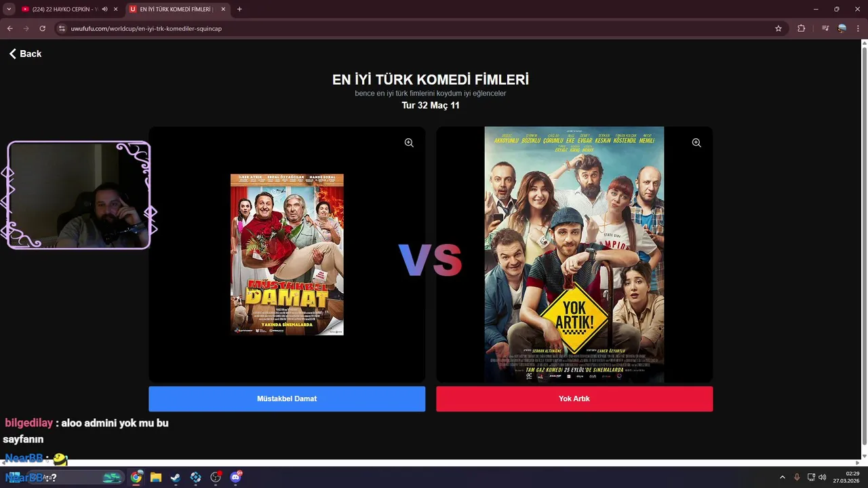Open media controls music icon
The image size is (868, 488).
coord(825,28)
